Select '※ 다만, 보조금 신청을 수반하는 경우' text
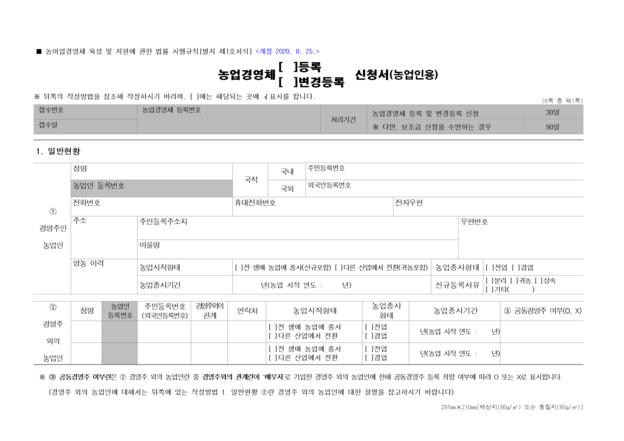The height and width of the screenshot is (441, 624). (432, 127)
